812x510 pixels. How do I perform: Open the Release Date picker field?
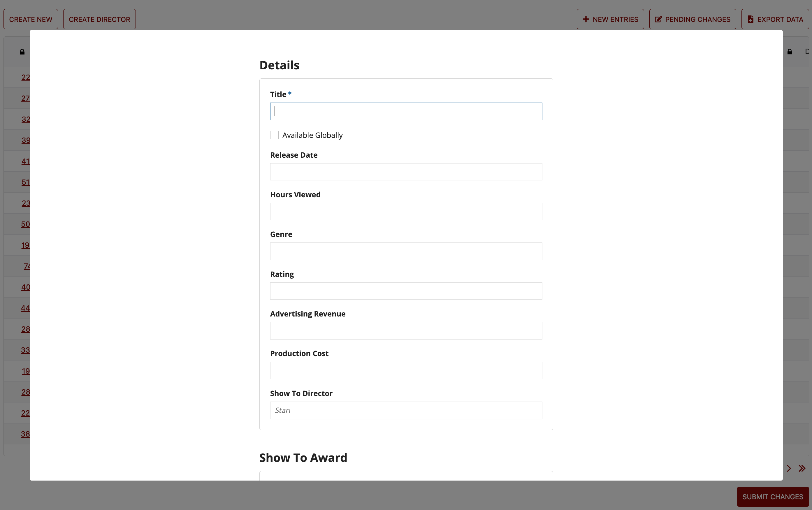click(406, 172)
